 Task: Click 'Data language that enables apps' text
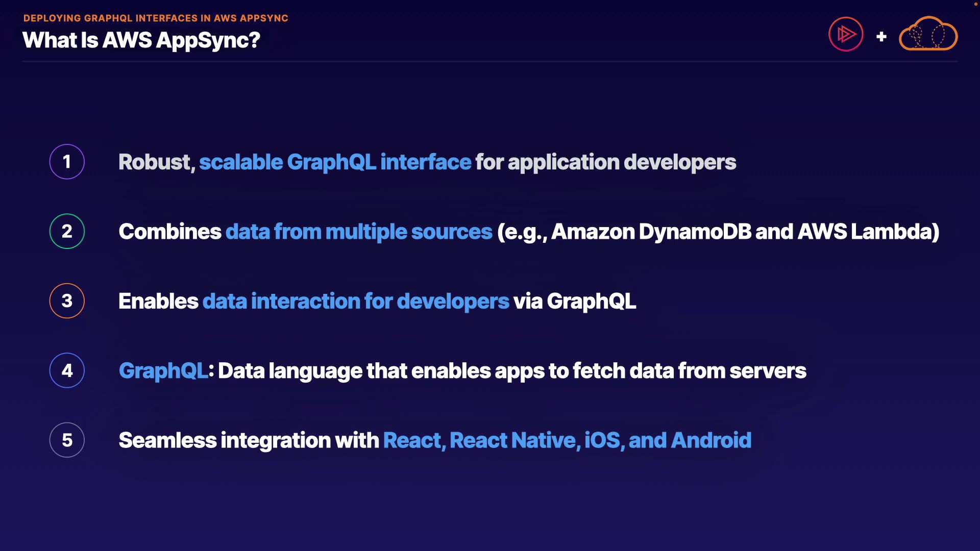(380, 371)
